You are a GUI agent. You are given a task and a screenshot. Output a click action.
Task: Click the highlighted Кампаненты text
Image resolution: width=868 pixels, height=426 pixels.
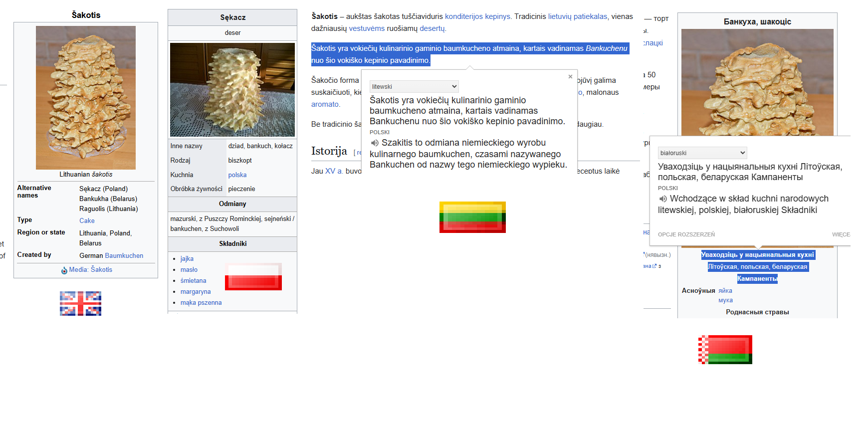(x=757, y=279)
